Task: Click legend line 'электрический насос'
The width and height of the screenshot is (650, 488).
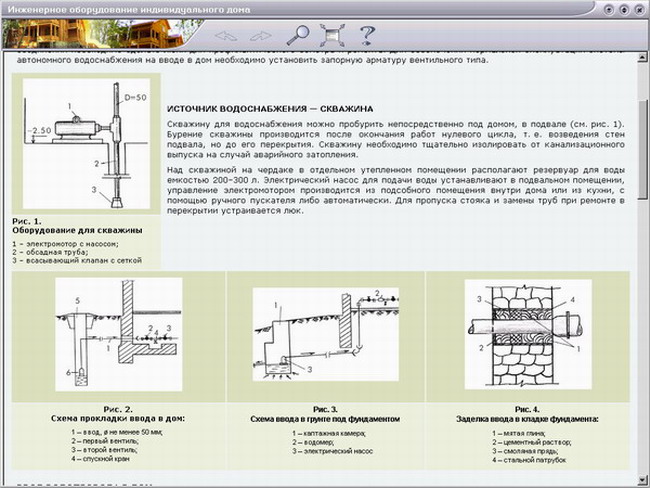Action: tap(338, 451)
